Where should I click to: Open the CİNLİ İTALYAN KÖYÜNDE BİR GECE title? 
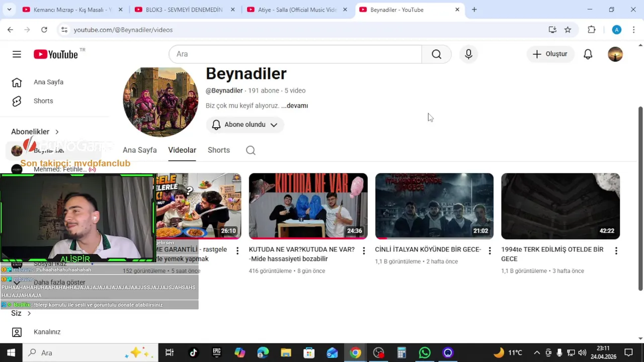[x=428, y=249]
